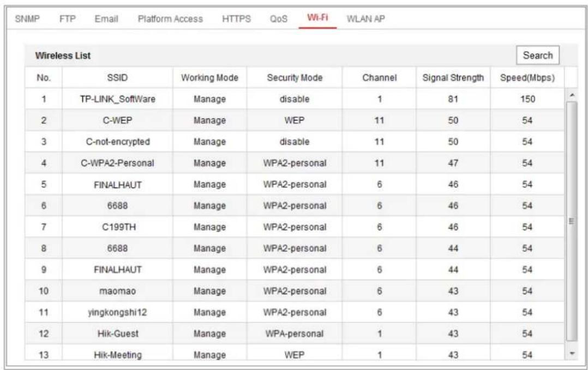588x370 pixels.
Task: Open the Email tab
Action: click(x=106, y=19)
